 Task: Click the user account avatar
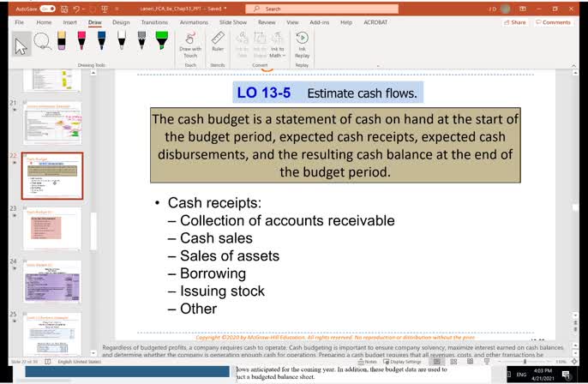[506, 9]
